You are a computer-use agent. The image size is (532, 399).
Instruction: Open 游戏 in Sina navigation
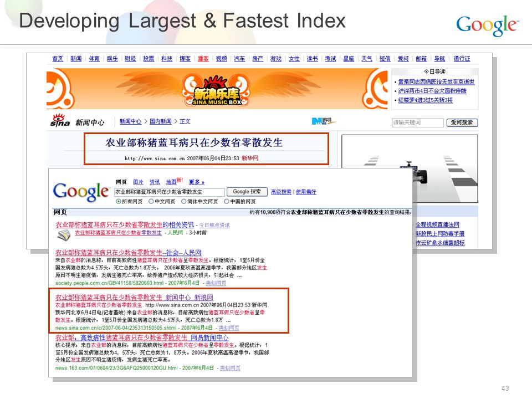tap(276, 59)
